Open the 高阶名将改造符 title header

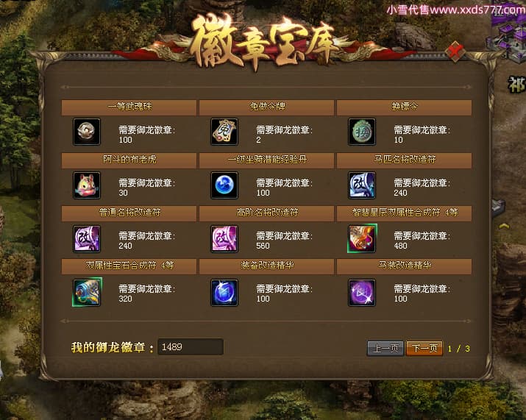[x=267, y=213]
